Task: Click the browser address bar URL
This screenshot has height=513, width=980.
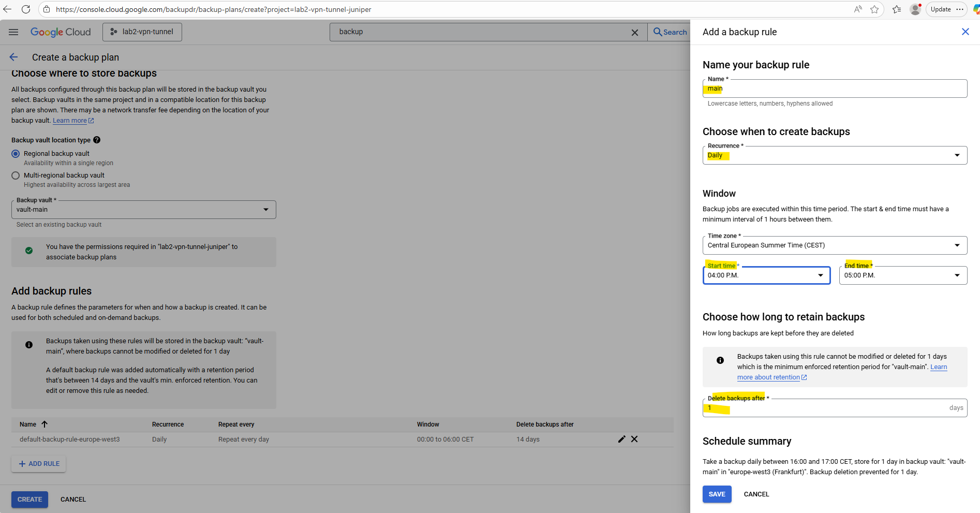Action: (x=213, y=9)
